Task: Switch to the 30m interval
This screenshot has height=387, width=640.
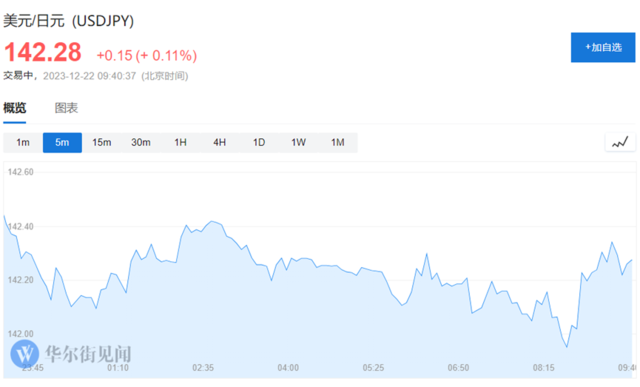Action: click(x=141, y=142)
